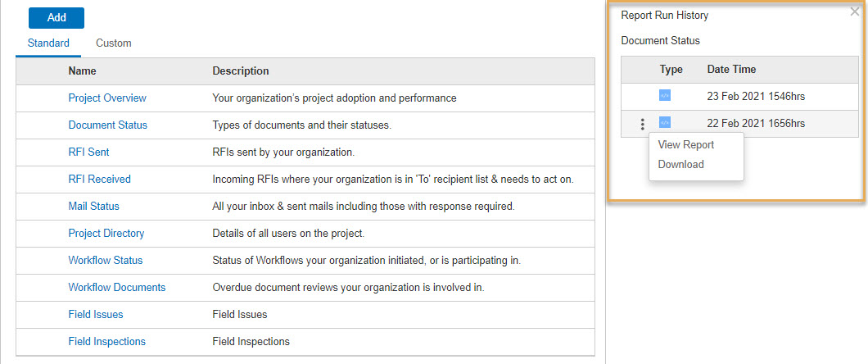
Task: Click the Add button
Action: pos(57,18)
